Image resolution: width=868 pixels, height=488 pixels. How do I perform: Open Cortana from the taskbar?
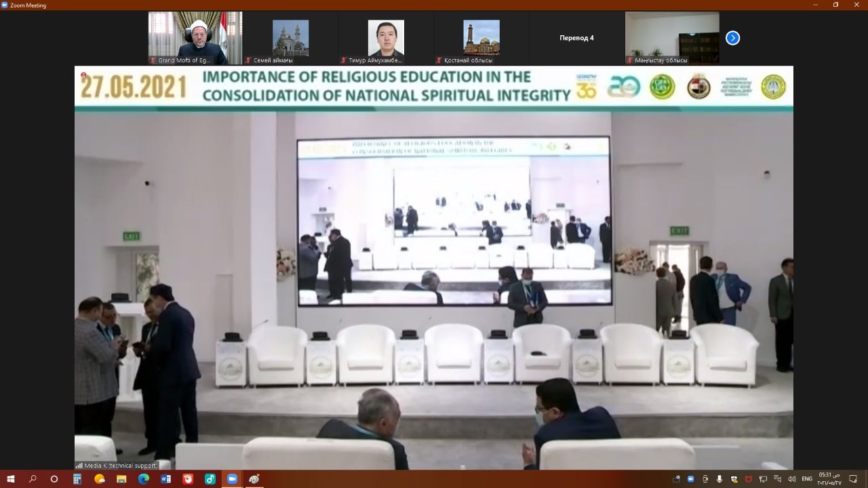(x=54, y=479)
